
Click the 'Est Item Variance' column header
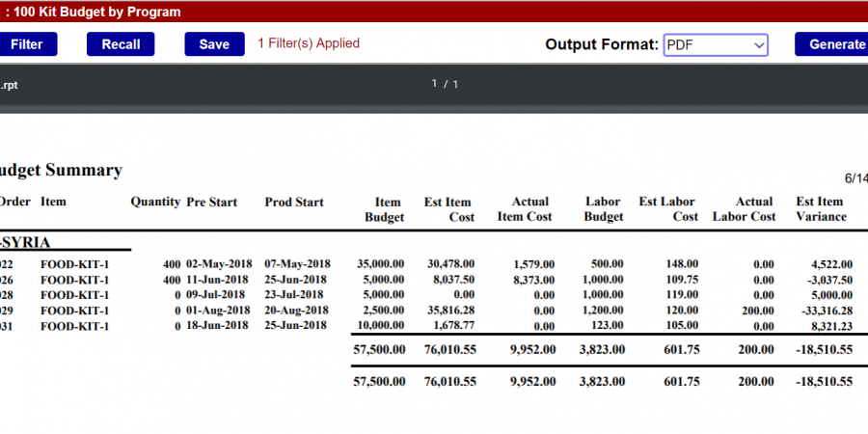(x=822, y=209)
